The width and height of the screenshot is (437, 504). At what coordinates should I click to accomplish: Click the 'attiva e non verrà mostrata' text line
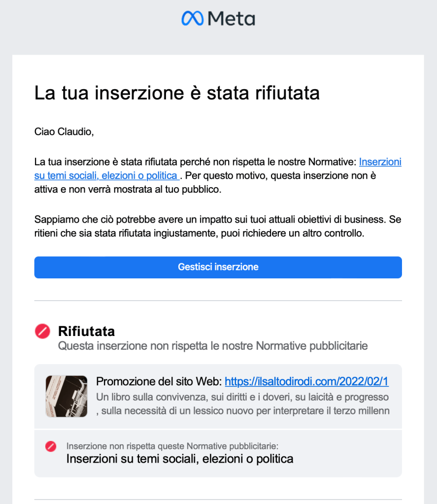point(128,189)
